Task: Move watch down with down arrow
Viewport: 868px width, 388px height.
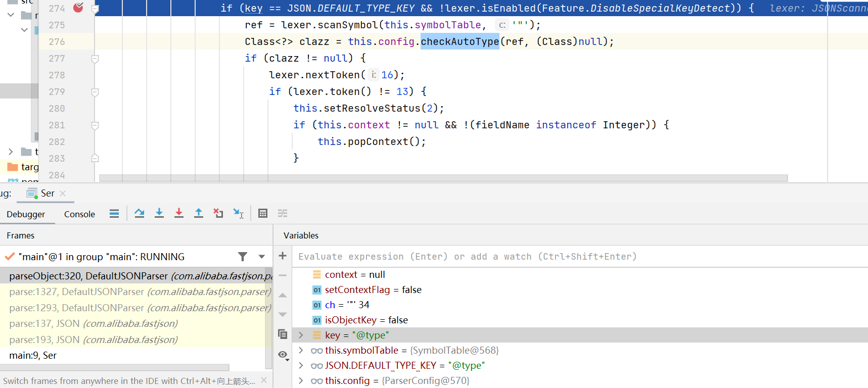Action: point(283,314)
